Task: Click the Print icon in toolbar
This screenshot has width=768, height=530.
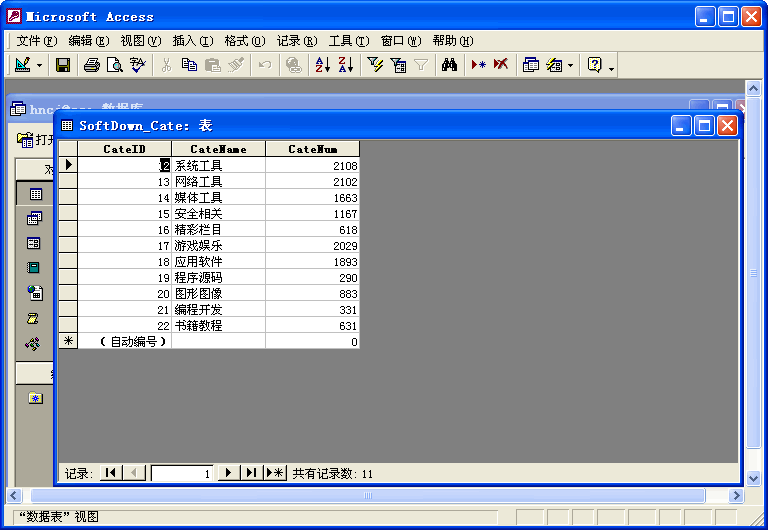Action: pos(92,65)
